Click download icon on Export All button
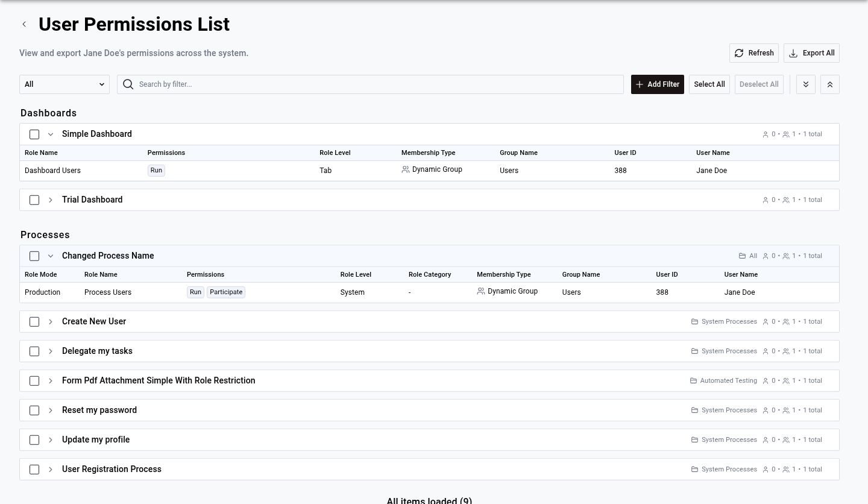This screenshot has height=504, width=868. [x=793, y=53]
